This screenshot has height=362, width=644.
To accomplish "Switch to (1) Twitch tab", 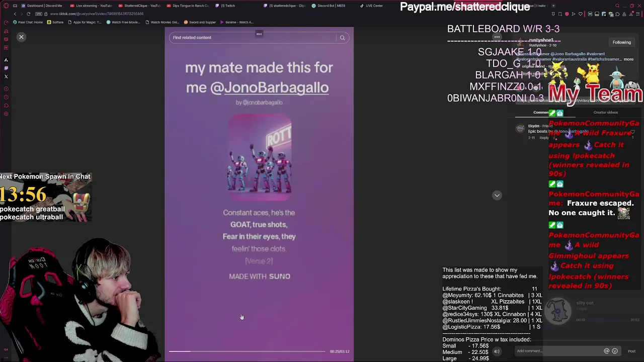I will coord(225,6).
